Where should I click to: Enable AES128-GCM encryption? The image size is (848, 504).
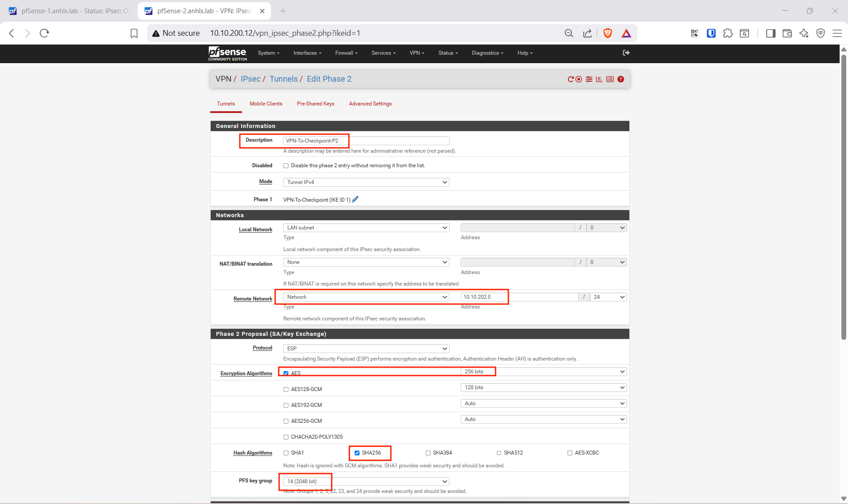286,389
